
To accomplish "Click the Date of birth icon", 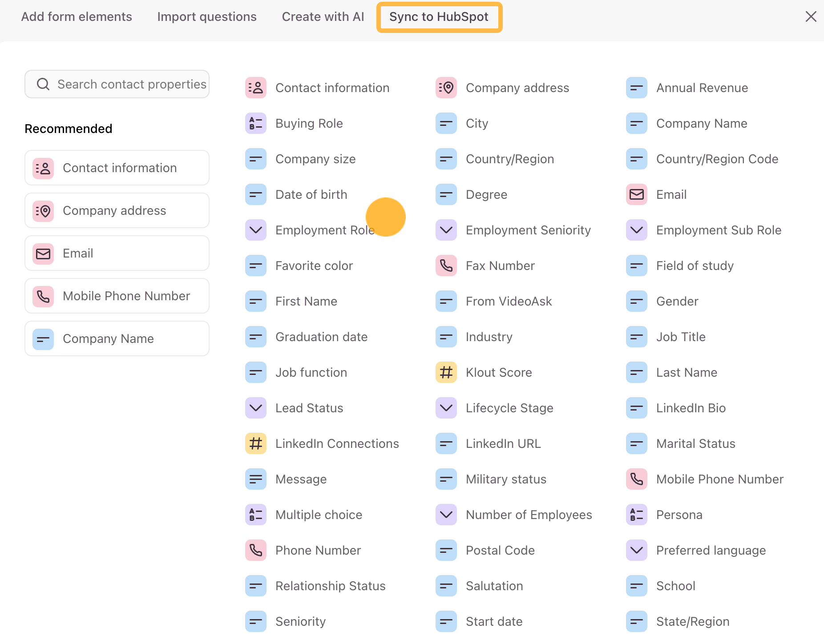I will tap(256, 194).
